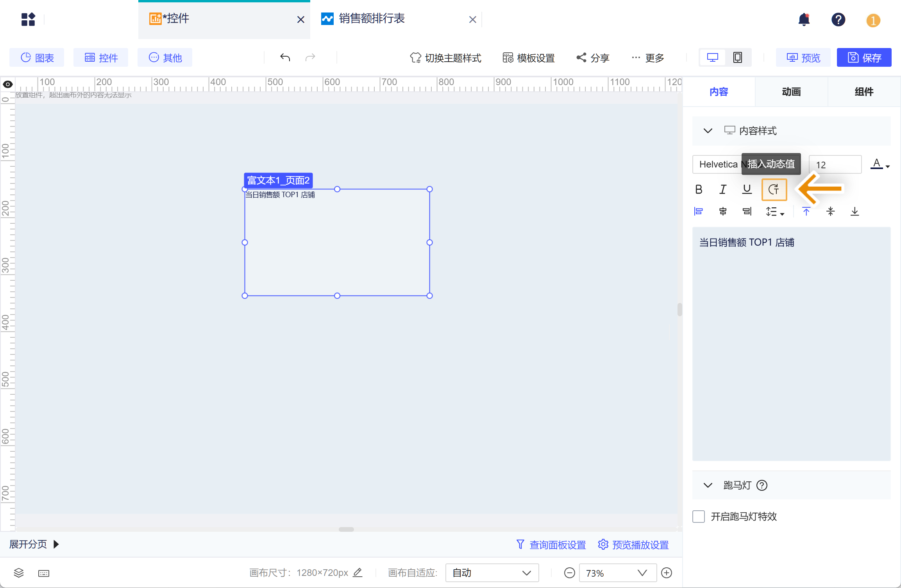
Task: Select the 插入动态值 insert dynamic value icon
Action: pyautogui.click(x=774, y=190)
